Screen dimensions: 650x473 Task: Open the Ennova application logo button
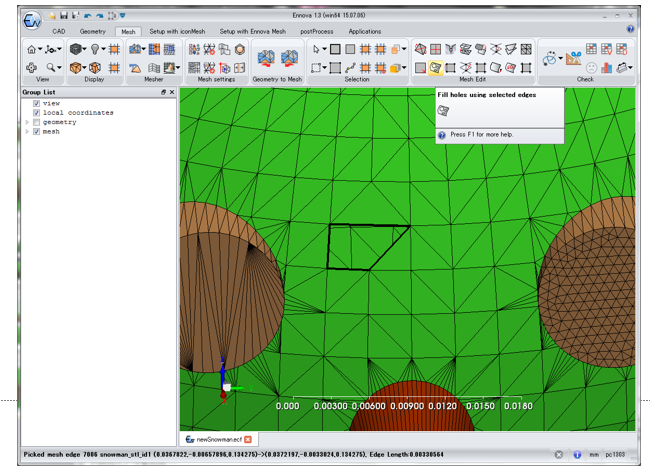tap(33, 20)
